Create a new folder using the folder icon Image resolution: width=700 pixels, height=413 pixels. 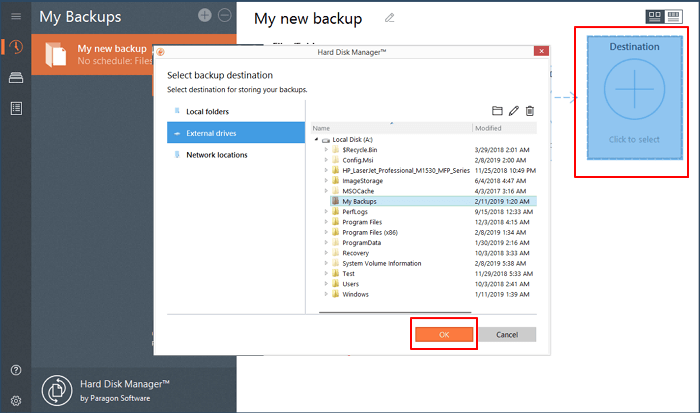tap(497, 110)
